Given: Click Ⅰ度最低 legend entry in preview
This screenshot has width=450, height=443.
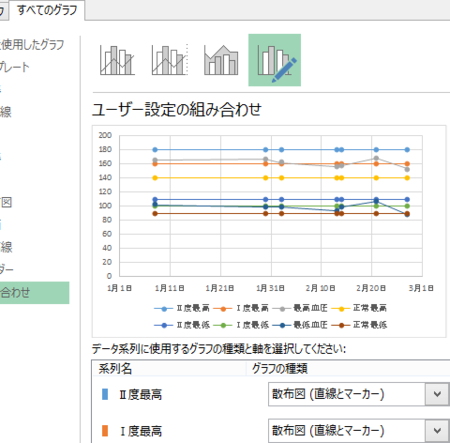Looking at the screenshot, I should click(x=241, y=325).
